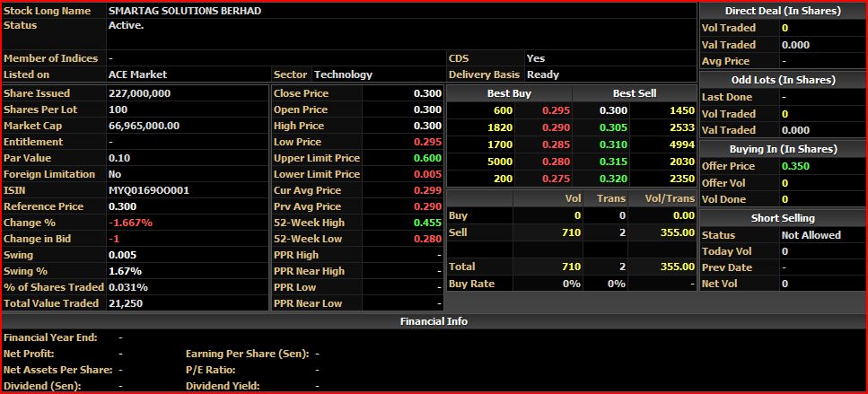Click the CDS value Yes
Image resolution: width=868 pixels, height=394 pixels.
point(535,58)
